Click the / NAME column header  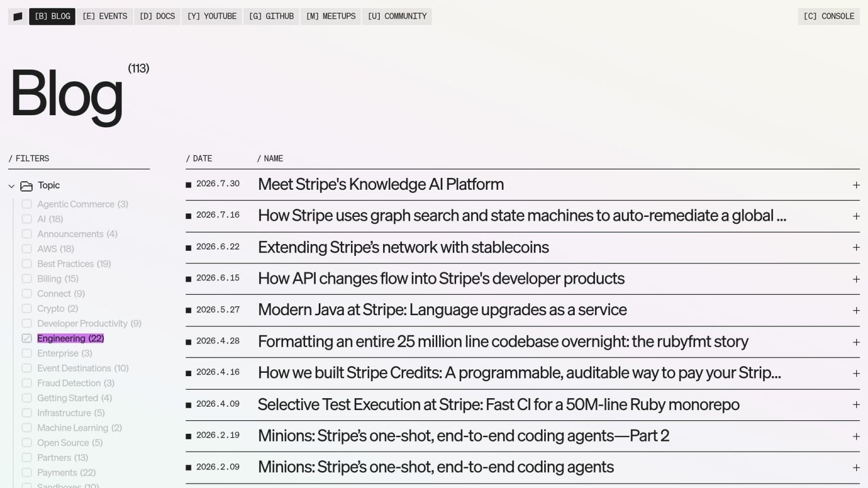(270, 159)
